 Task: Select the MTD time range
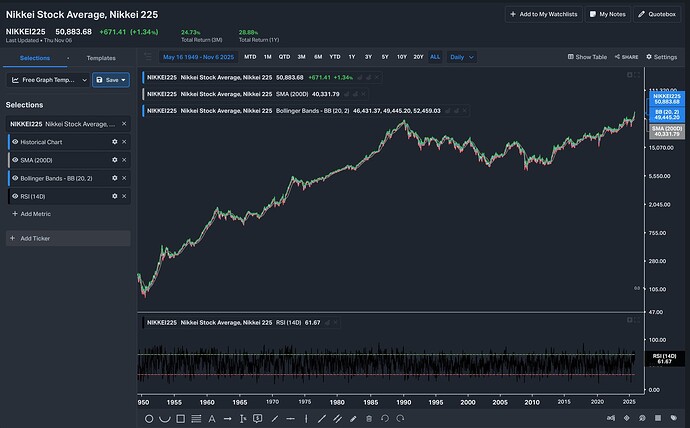[x=250, y=57]
